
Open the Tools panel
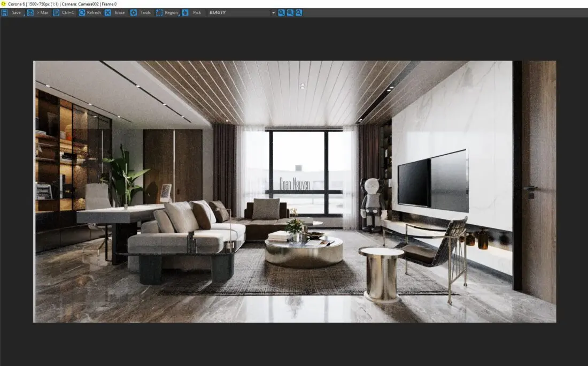point(141,12)
